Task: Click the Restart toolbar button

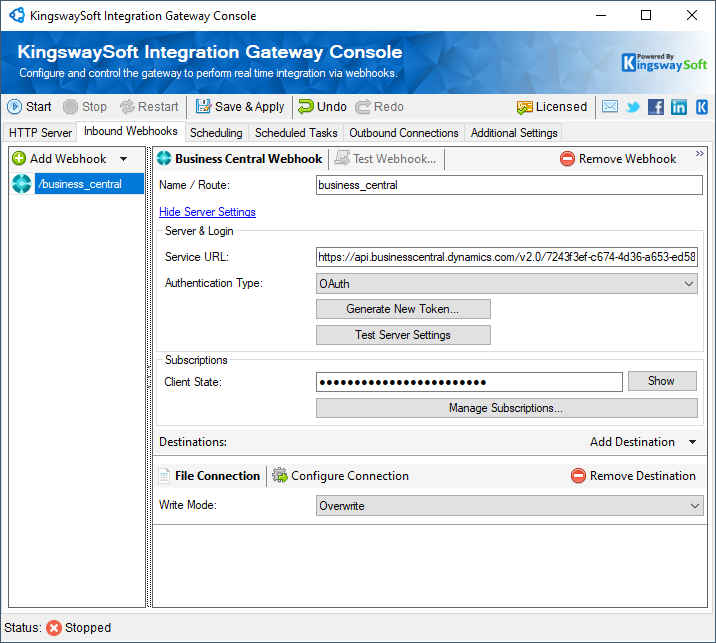Action: click(x=149, y=107)
